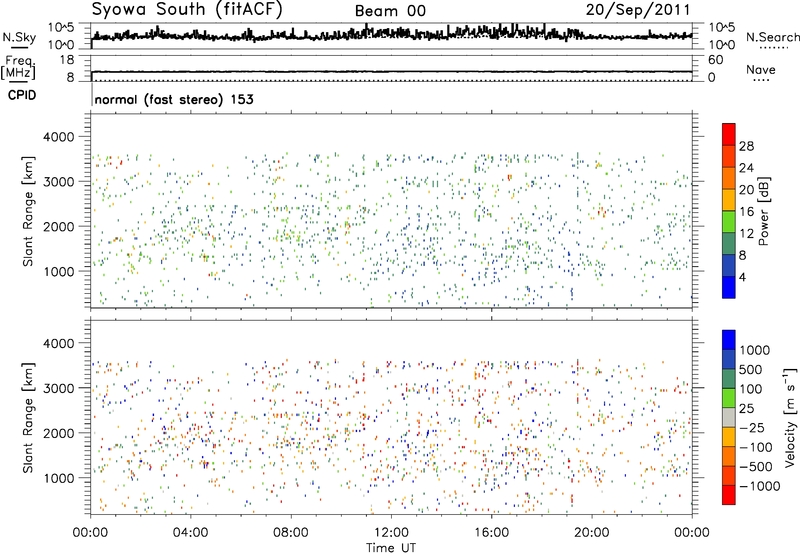This screenshot has width=800, height=554.
Task: Select the 'normal (fast stereo) 153' mode text
Action: coord(174,99)
